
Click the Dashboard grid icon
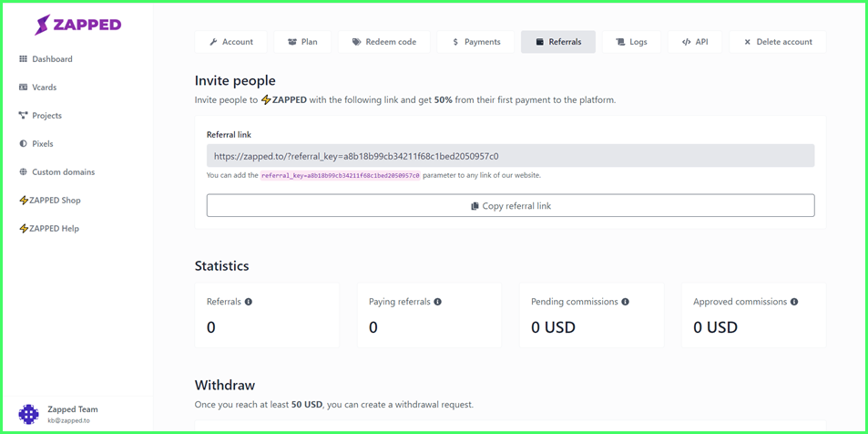pos(24,58)
